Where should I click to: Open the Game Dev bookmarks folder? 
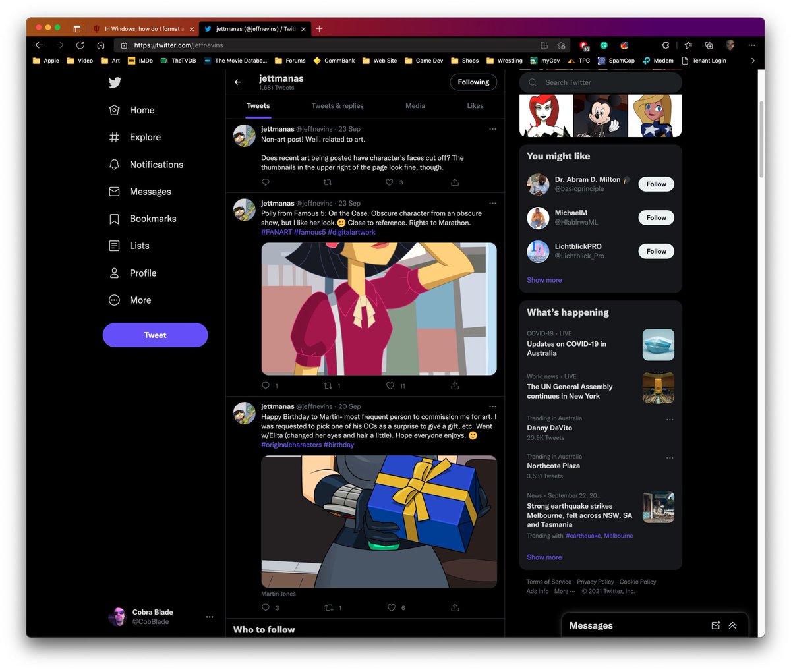pyautogui.click(x=424, y=61)
